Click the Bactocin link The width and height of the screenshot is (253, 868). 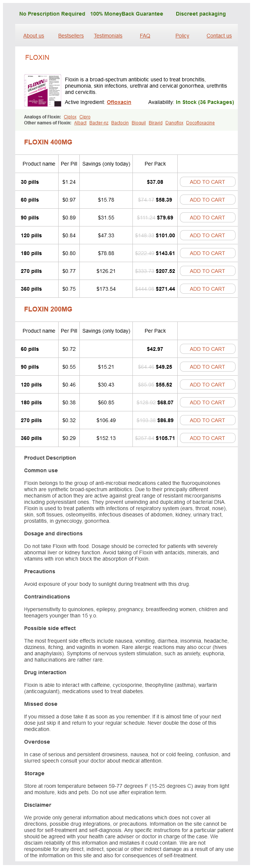120,123
